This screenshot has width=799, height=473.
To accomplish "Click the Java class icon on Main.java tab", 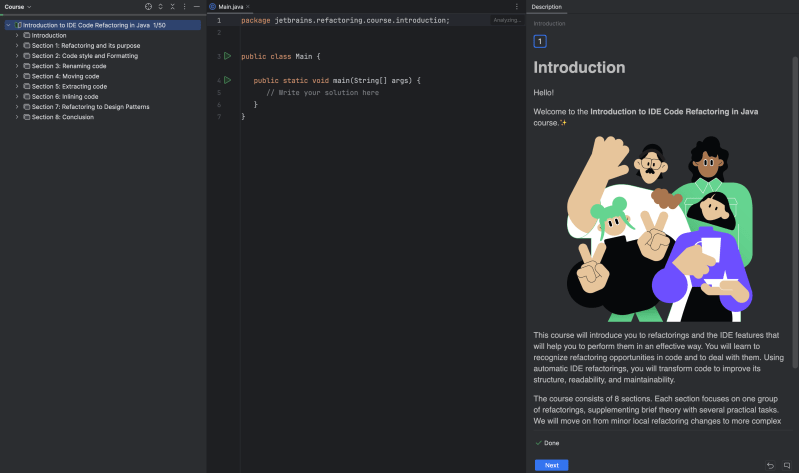I will tap(212, 7).
